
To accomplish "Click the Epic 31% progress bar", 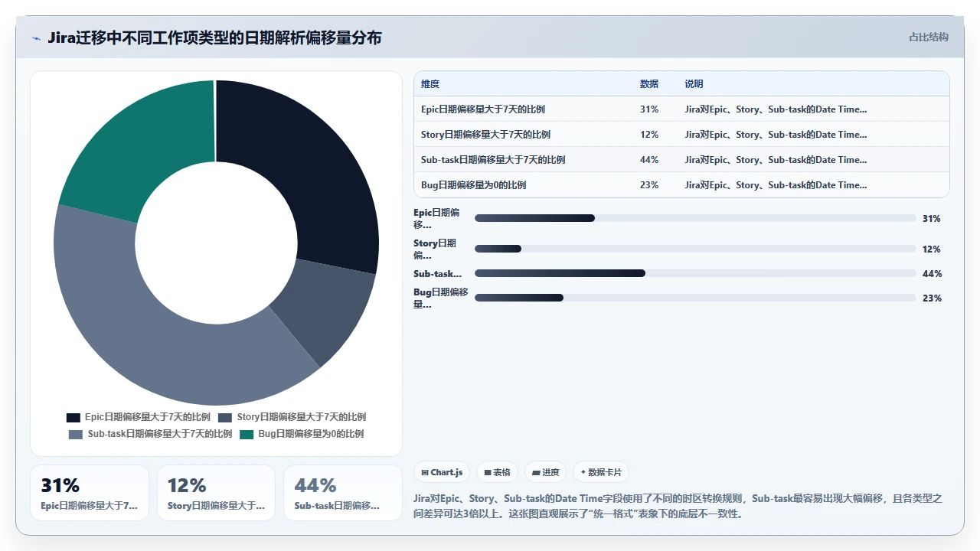I will tap(695, 218).
